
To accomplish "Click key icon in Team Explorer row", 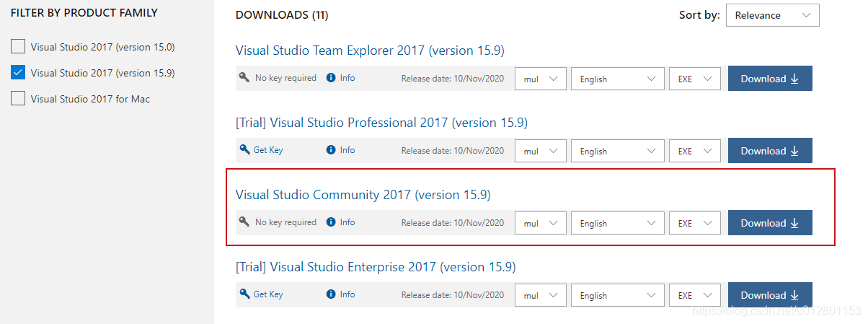I will 244,78.
